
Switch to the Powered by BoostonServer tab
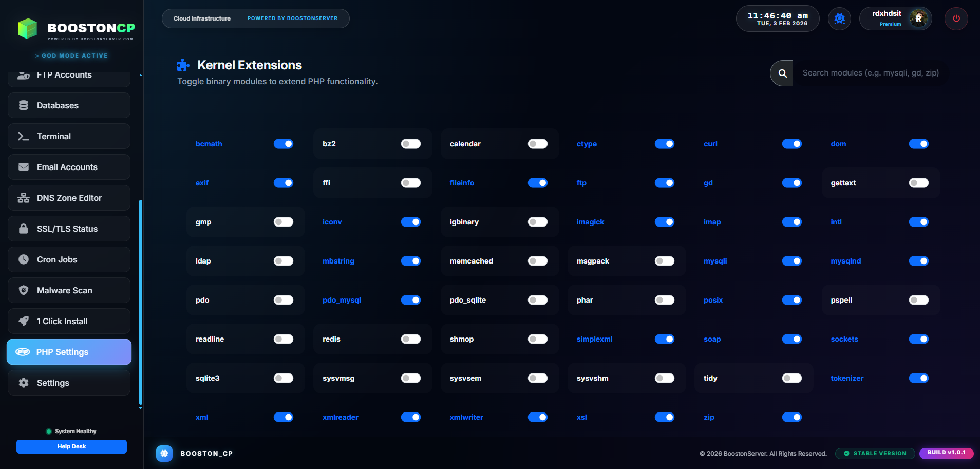293,18
